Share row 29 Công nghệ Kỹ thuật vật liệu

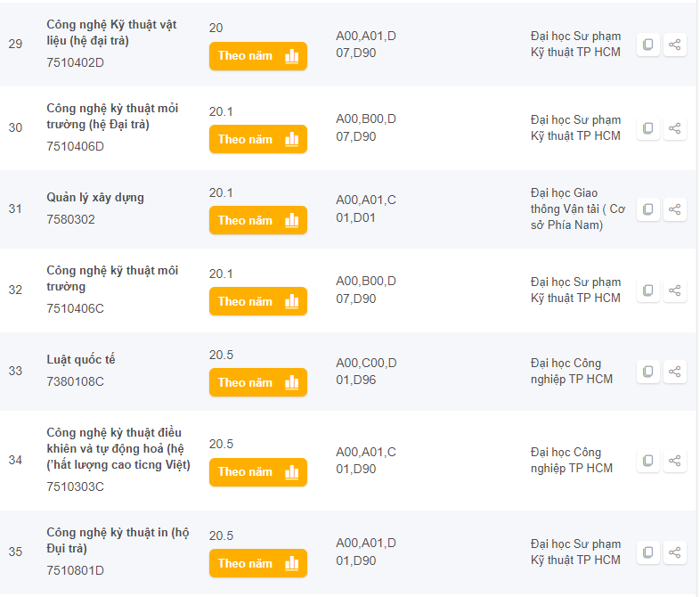point(674,45)
